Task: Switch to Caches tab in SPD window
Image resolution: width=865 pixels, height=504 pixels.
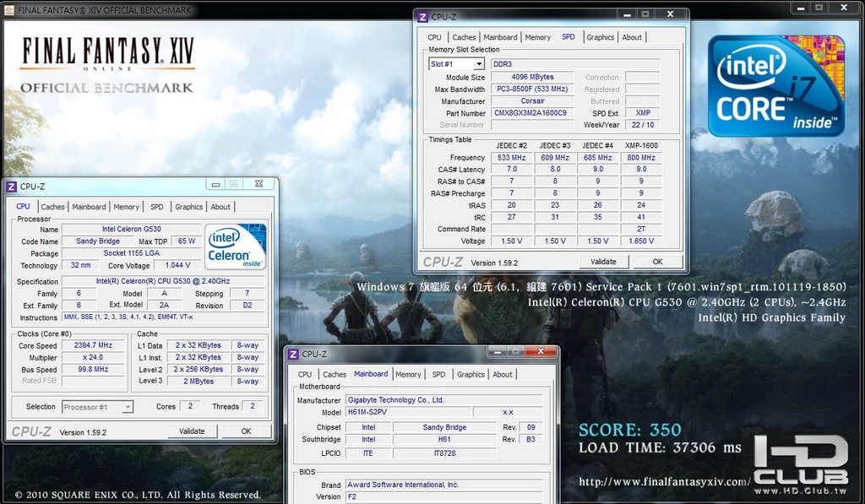Action: click(x=464, y=37)
